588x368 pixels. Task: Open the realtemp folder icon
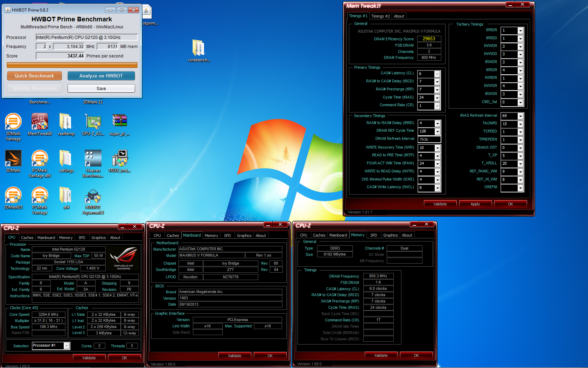point(66,124)
